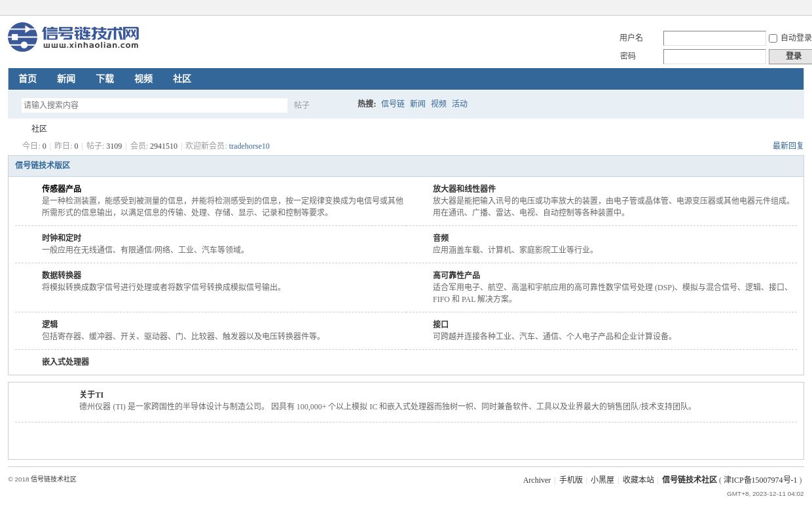View 最新回复 latest replies
Screen dimensions: 812x524
click(788, 146)
